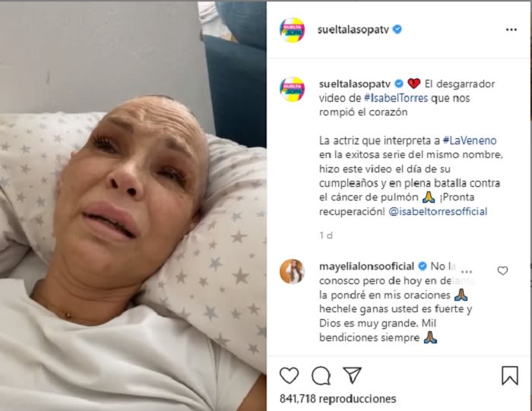Click verified badge next to header sueltalasopatv
Viewport: 532px width, 411px height.
click(397, 30)
